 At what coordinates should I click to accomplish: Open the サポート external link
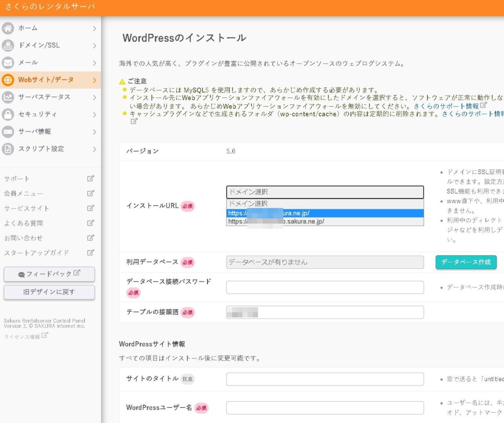[x=17, y=179]
